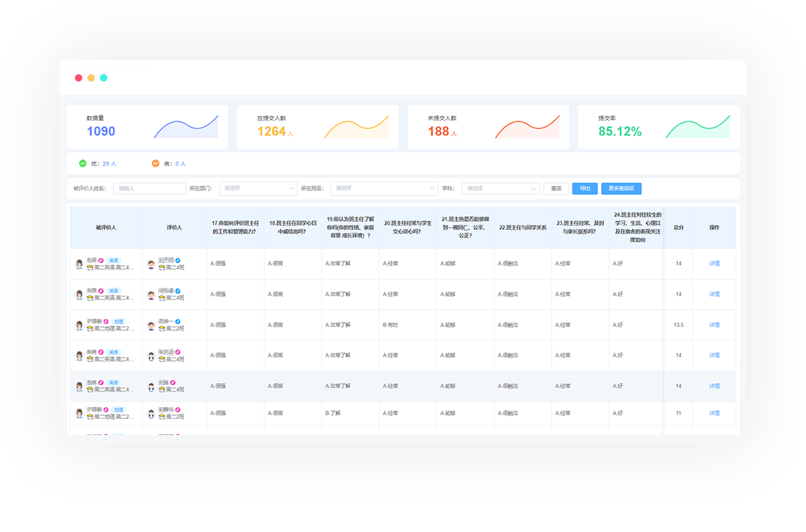Click the 英语 subject tag in first row

[113, 260]
